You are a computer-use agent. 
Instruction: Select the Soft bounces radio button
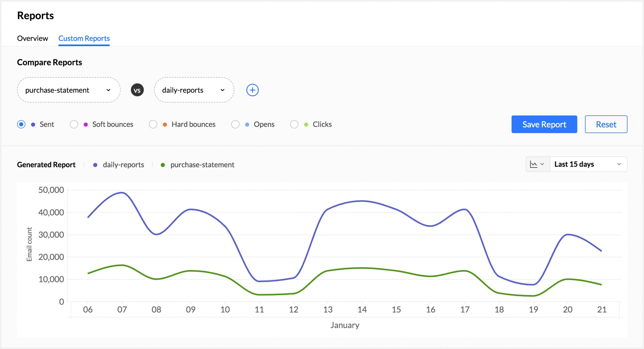click(74, 124)
